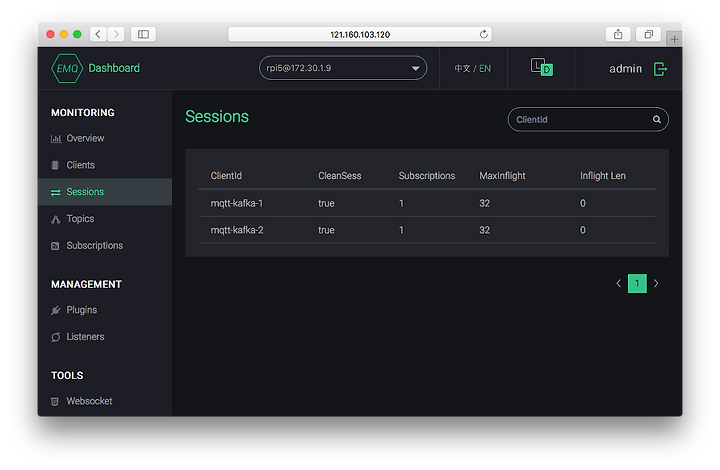720x470 pixels.
Task: Click the Sessions page heading
Action: point(217,117)
